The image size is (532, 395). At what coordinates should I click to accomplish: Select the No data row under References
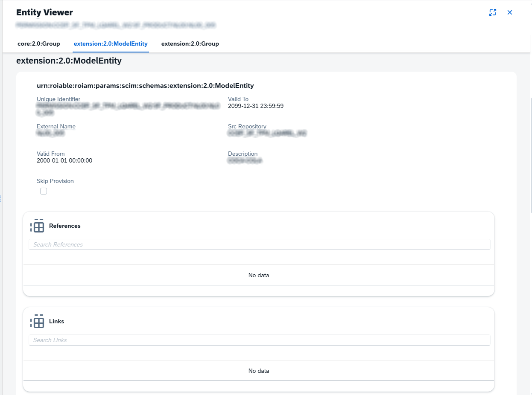click(x=259, y=275)
